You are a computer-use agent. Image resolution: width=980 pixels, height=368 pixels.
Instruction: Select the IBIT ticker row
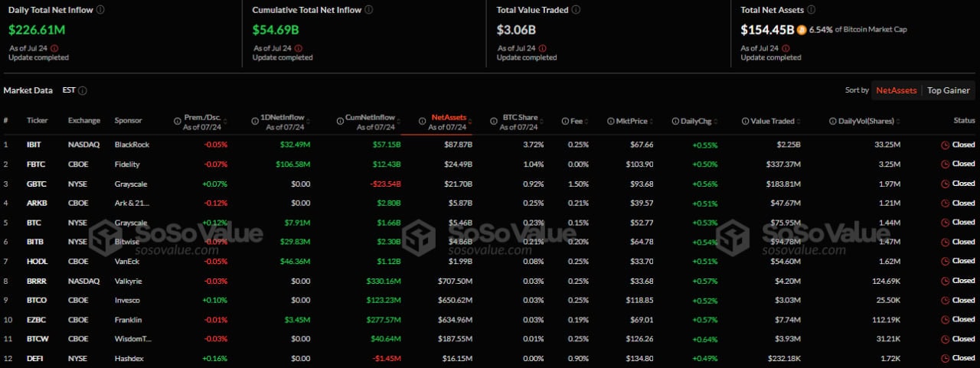click(490, 145)
